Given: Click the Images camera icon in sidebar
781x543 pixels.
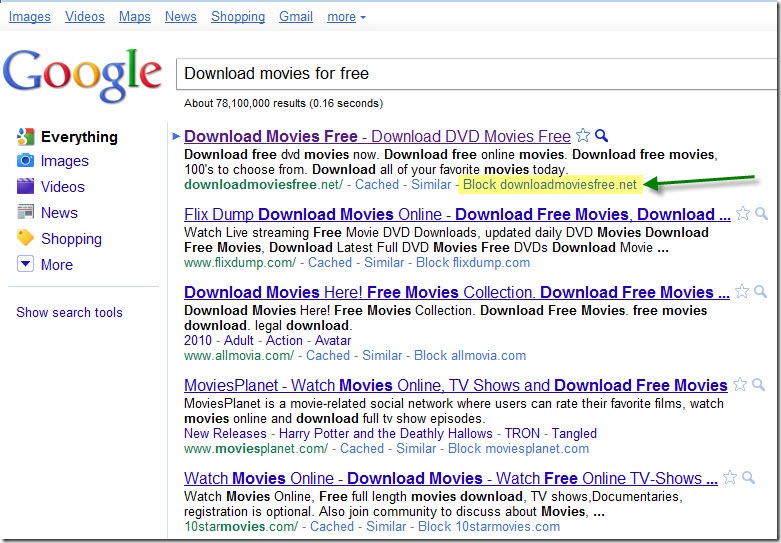Looking at the screenshot, I should tap(25, 160).
